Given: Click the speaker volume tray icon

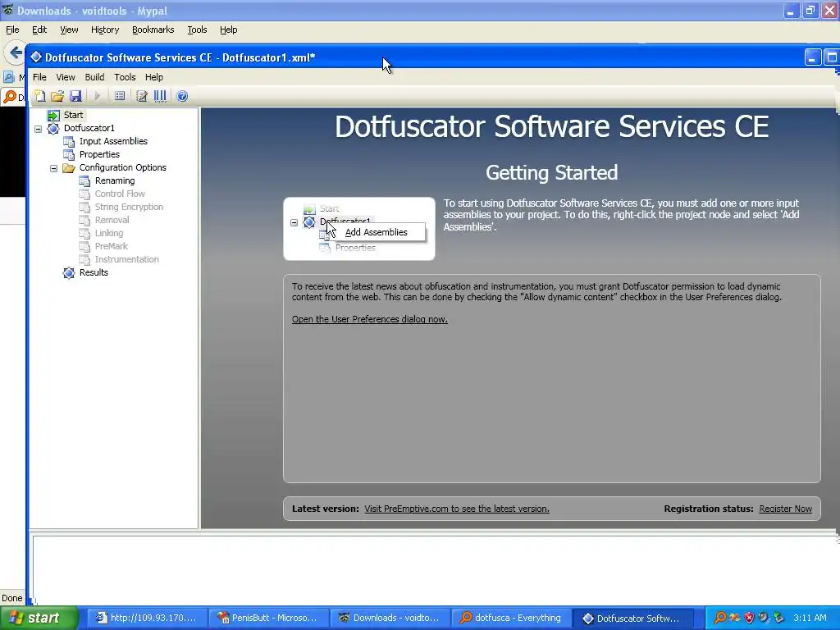Looking at the screenshot, I should click(x=764, y=618).
